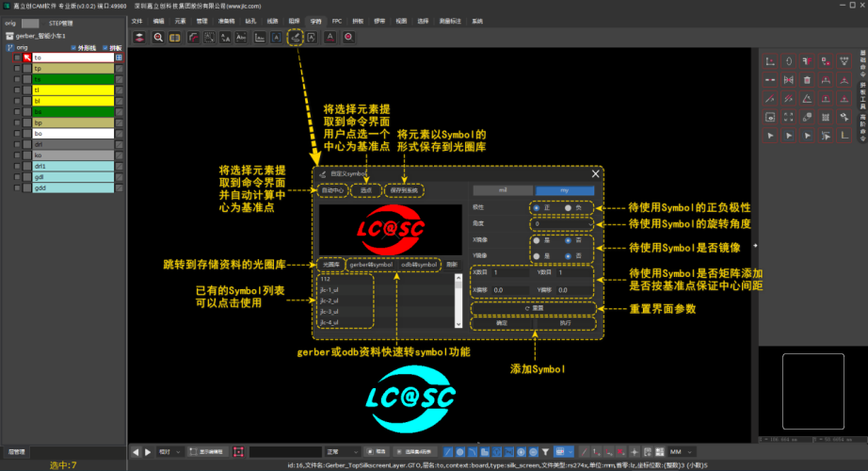The width and height of the screenshot is (868, 471).
Task: Open the MM units dropdown in bottom bar
Action: click(x=682, y=452)
